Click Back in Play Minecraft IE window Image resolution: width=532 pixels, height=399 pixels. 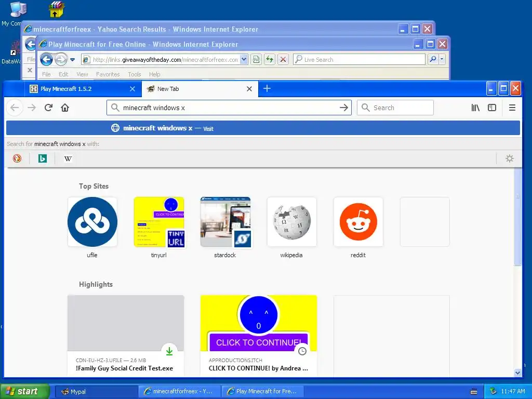(46, 60)
